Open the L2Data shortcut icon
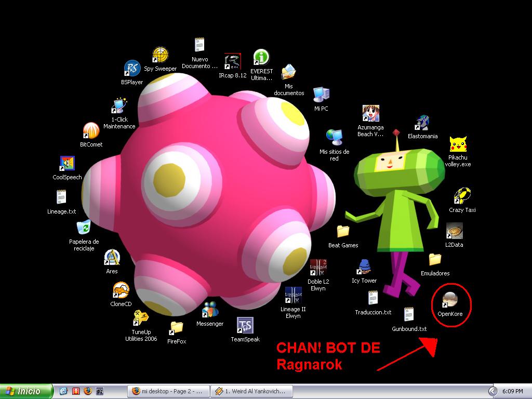 click(x=454, y=231)
